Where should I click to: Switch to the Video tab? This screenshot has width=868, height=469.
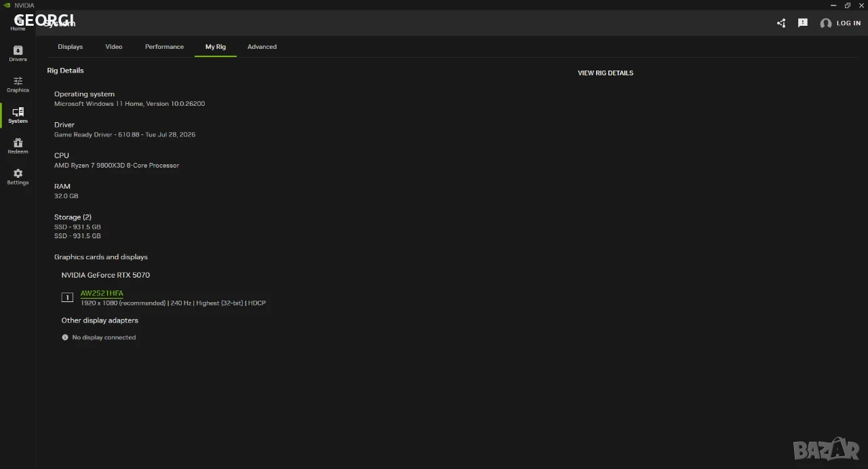click(114, 47)
